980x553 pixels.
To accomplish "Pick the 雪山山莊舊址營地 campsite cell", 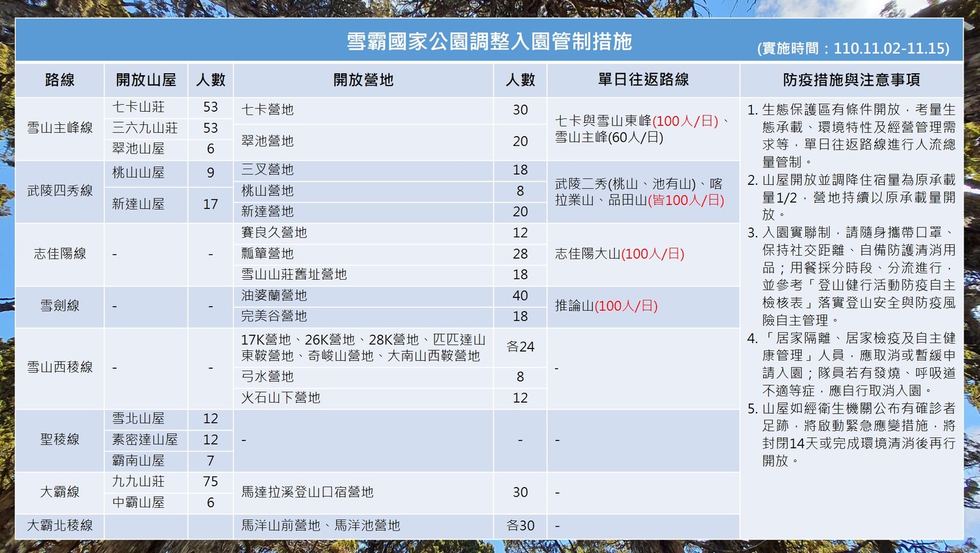I will (363, 275).
